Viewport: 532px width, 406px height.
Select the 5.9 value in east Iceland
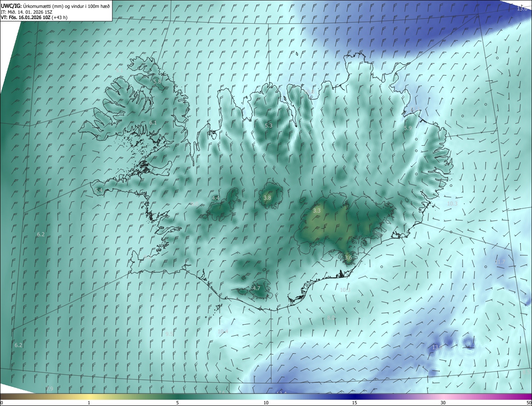click(x=408, y=128)
